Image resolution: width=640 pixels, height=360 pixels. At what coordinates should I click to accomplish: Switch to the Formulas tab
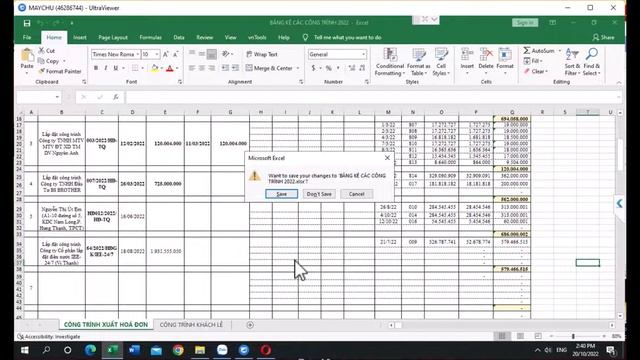click(150, 37)
